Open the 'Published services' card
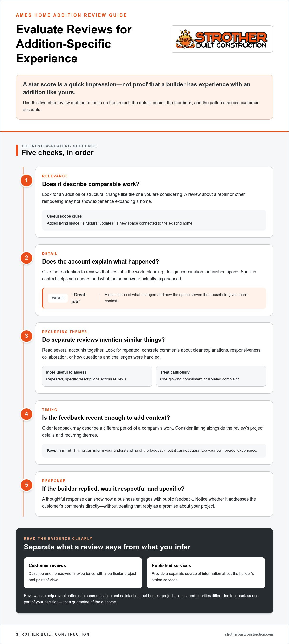Viewport: 289px width, 644px height. 206,573
